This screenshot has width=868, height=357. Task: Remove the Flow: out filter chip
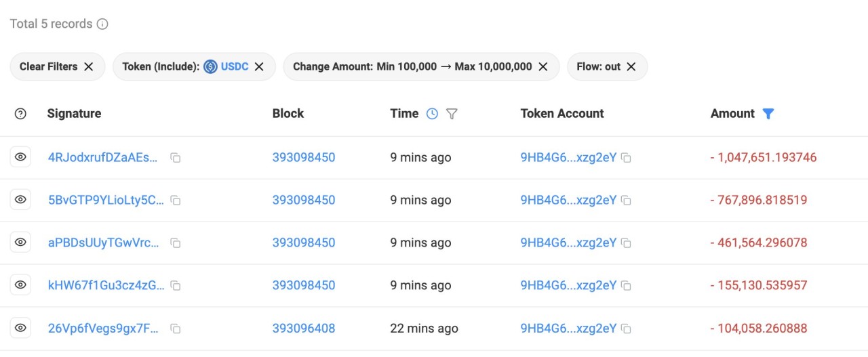[x=631, y=67]
